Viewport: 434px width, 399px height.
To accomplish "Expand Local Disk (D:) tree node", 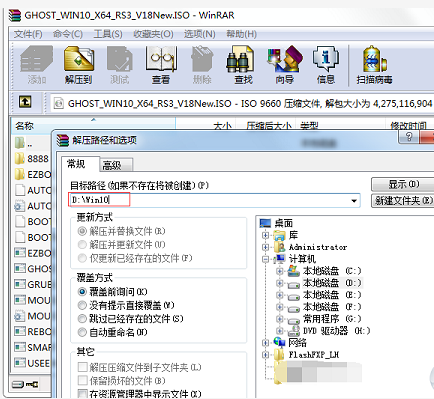I will [x=280, y=283].
